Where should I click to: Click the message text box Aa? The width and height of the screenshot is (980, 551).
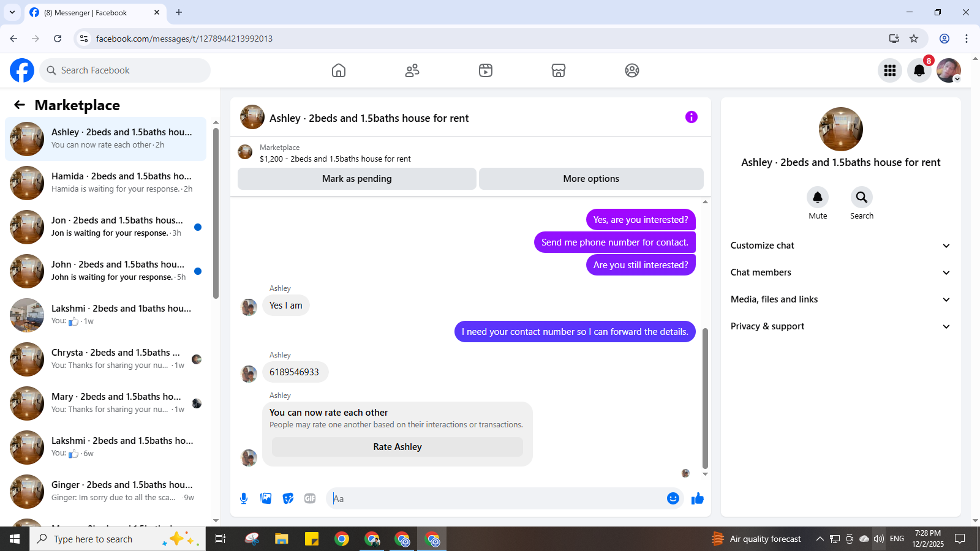coord(496,498)
